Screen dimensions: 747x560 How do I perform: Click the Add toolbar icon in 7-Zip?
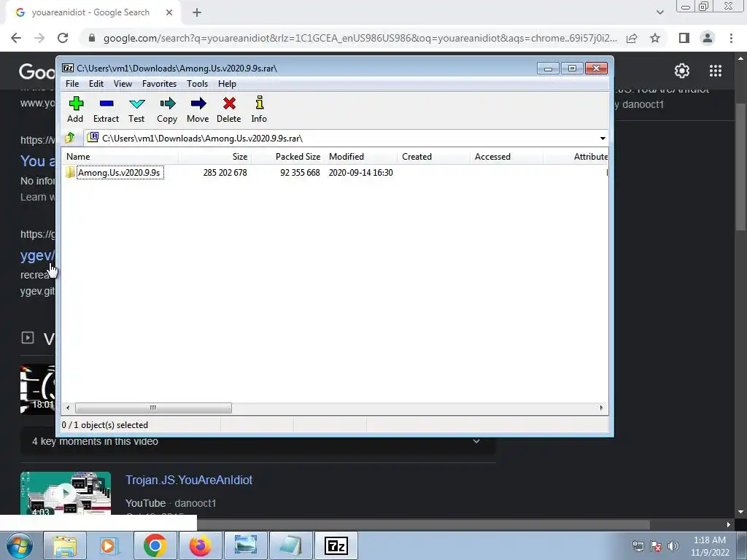[75, 109]
